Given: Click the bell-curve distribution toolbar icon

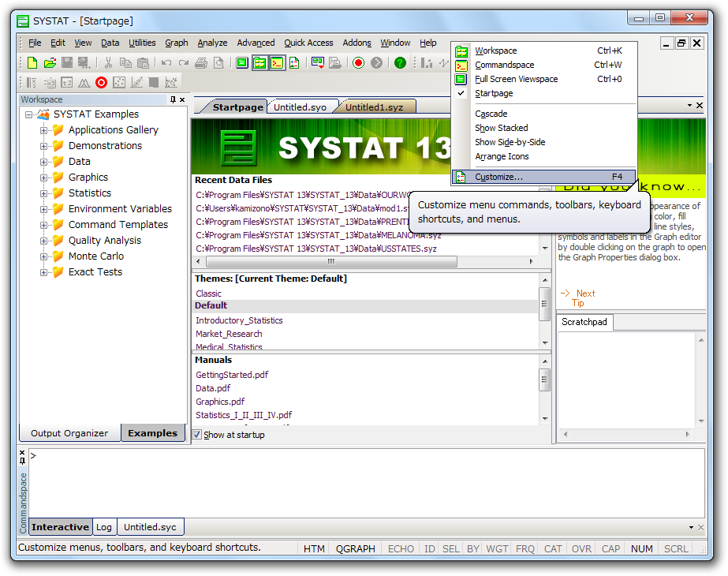Looking at the screenshot, I should pyautogui.click(x=84, y=83).
